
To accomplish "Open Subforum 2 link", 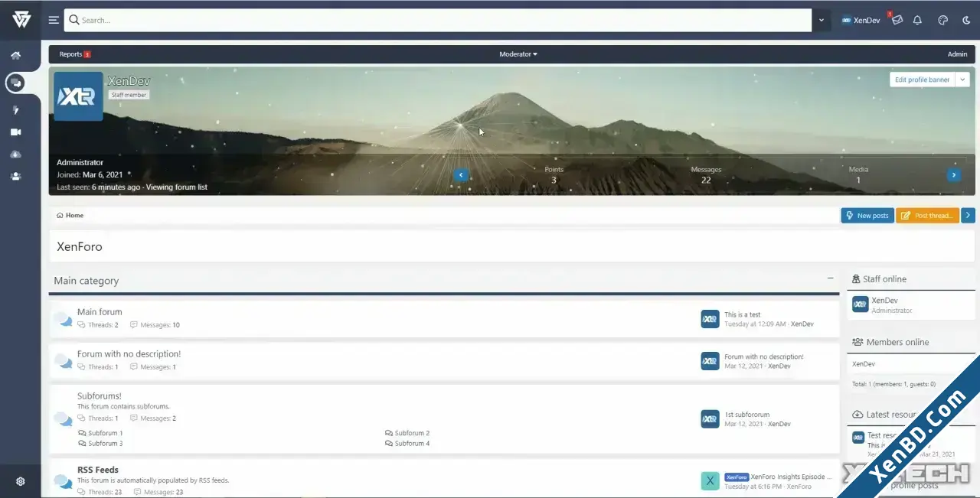I will 407,433.
